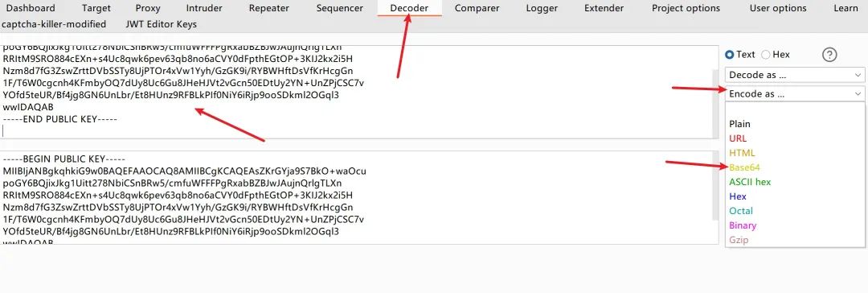Select the Repeater tab
The height and width of the screenshot is (293, 868).
(x=269, y=8)
